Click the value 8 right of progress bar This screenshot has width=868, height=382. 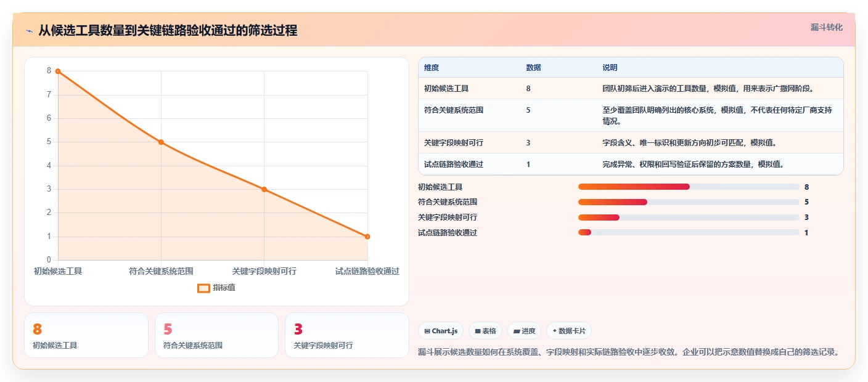coord(806,187)
